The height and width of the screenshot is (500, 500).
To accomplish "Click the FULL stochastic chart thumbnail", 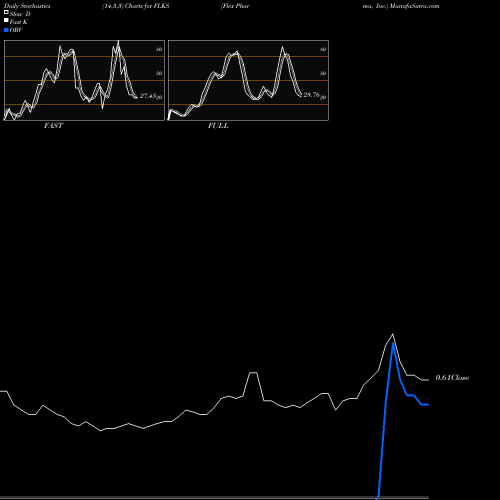I will click(248, 80).
